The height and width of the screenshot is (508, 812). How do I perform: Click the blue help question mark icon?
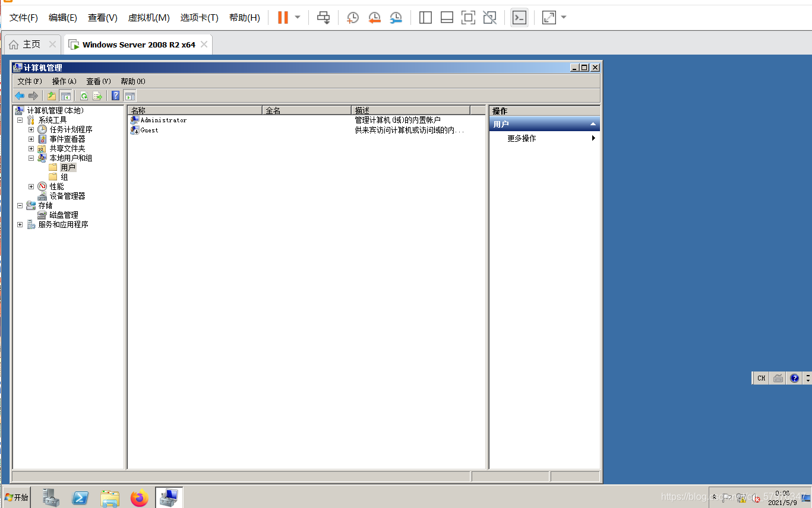pos(116,96)
